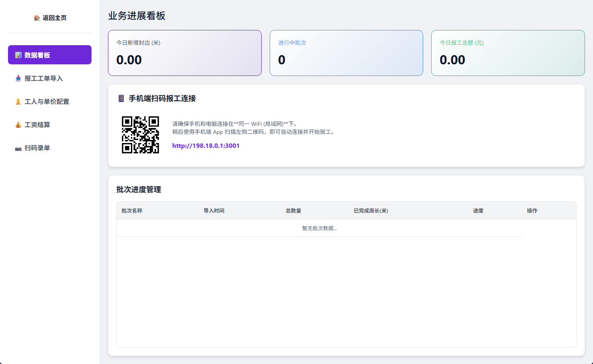
Task: Click the 总数量 column header
Action: click(x=293, y=211)
